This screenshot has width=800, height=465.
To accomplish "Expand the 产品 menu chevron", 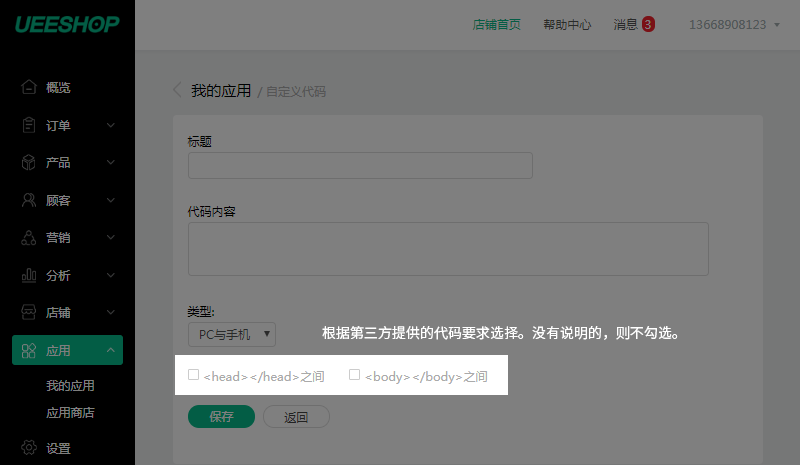I will coord(111,162).
